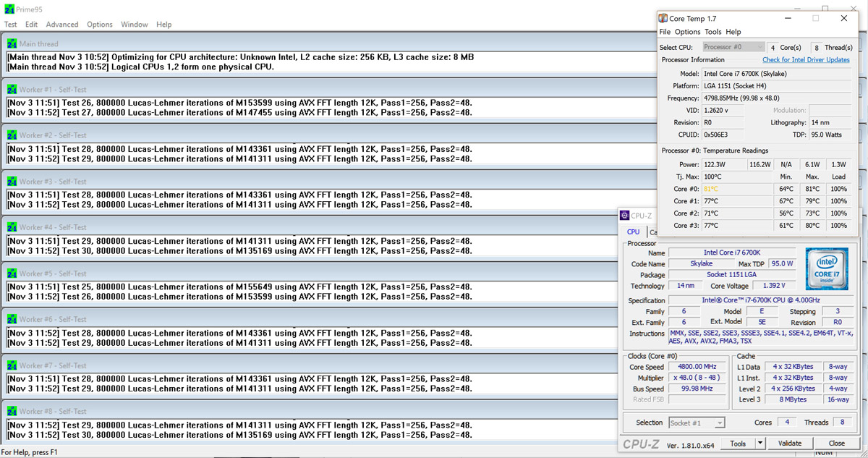Open the Select CPU dropdown in Core Temp
The image size is (868, 458).
click(733, 47)
